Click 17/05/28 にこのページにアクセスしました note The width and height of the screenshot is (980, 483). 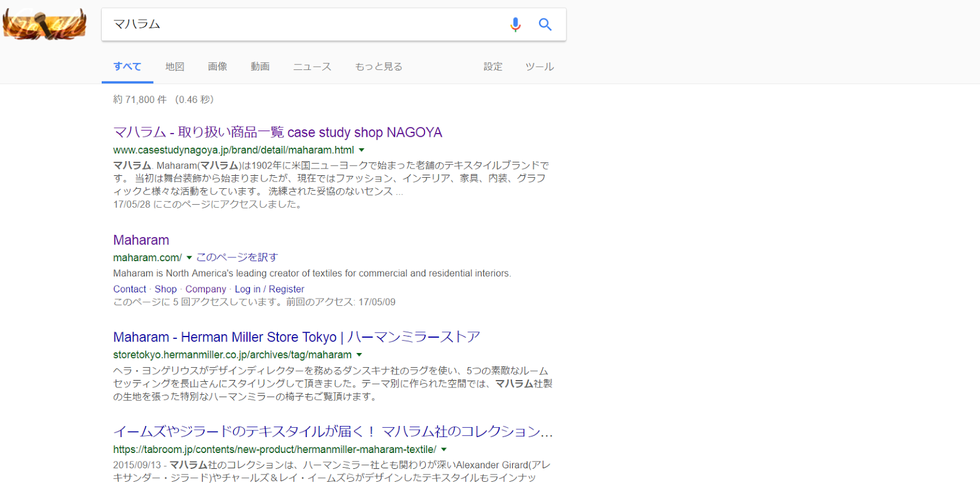click(x=208, y=204)
